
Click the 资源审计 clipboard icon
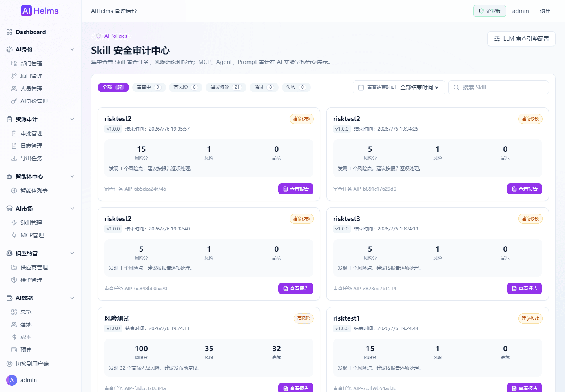click(x=9, y=119)
